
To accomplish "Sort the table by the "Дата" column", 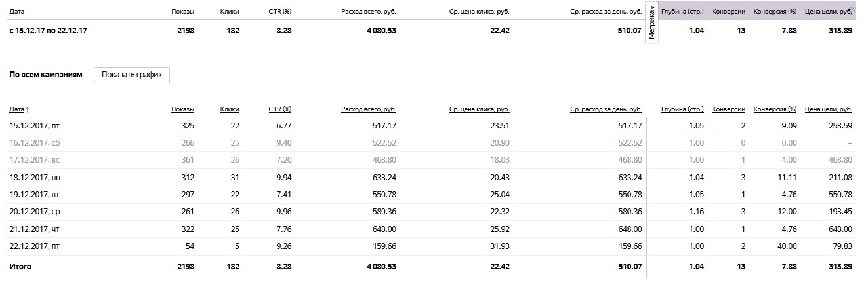I will click(x=16, y=109).
